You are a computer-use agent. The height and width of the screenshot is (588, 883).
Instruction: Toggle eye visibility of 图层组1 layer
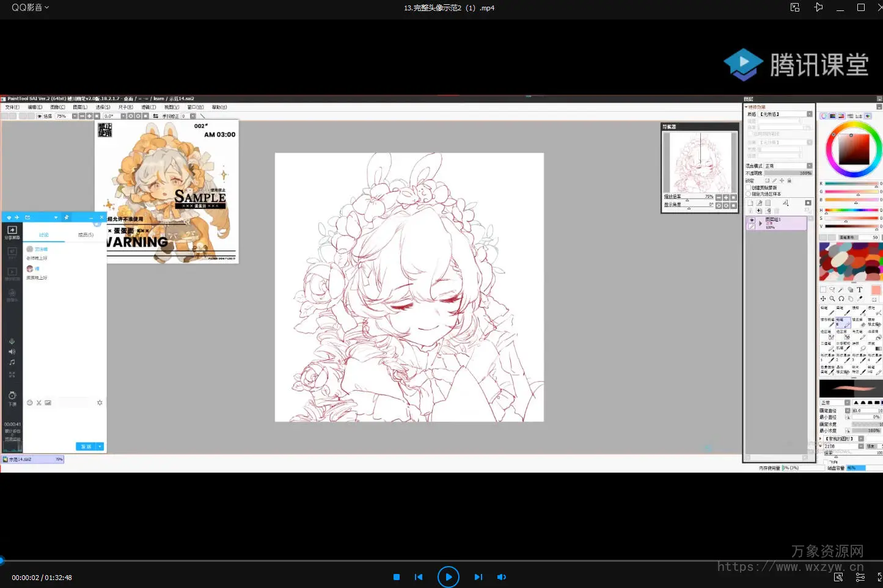pyautogui.click(x=752, y=220)
